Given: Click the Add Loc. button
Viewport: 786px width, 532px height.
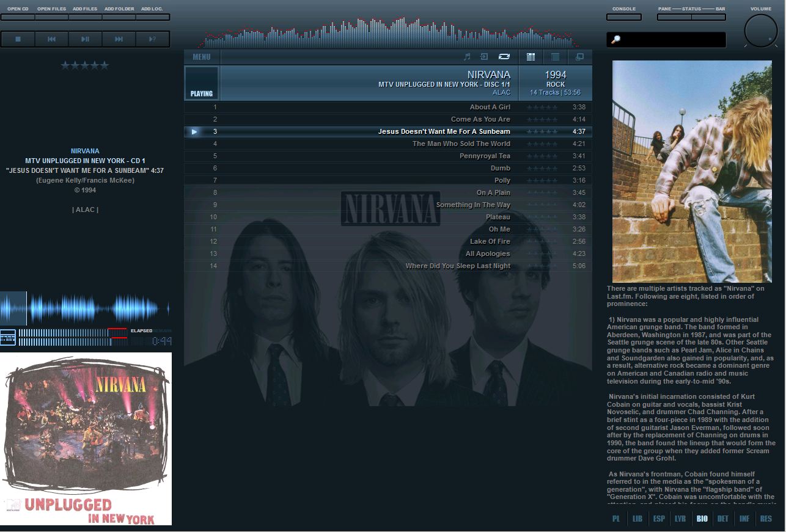Looking at the screenshot, I should click(x=152, y=17).
